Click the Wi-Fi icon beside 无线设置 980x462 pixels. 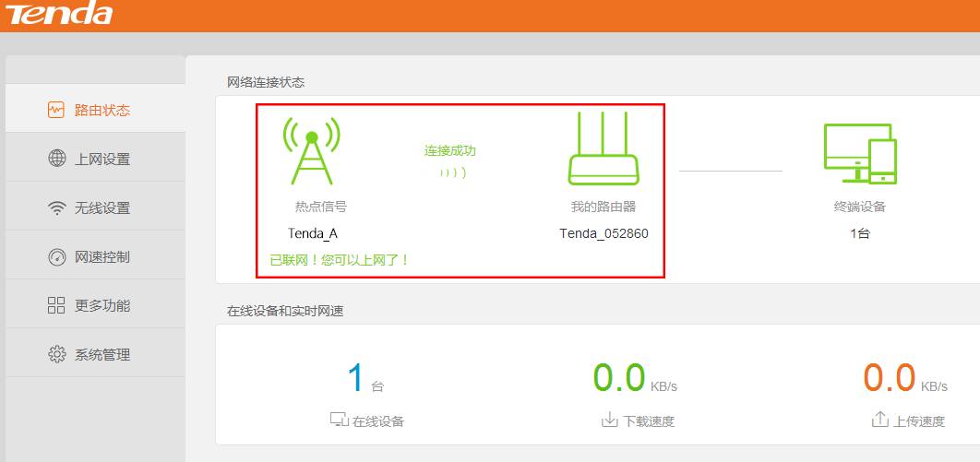pos(57,207)
